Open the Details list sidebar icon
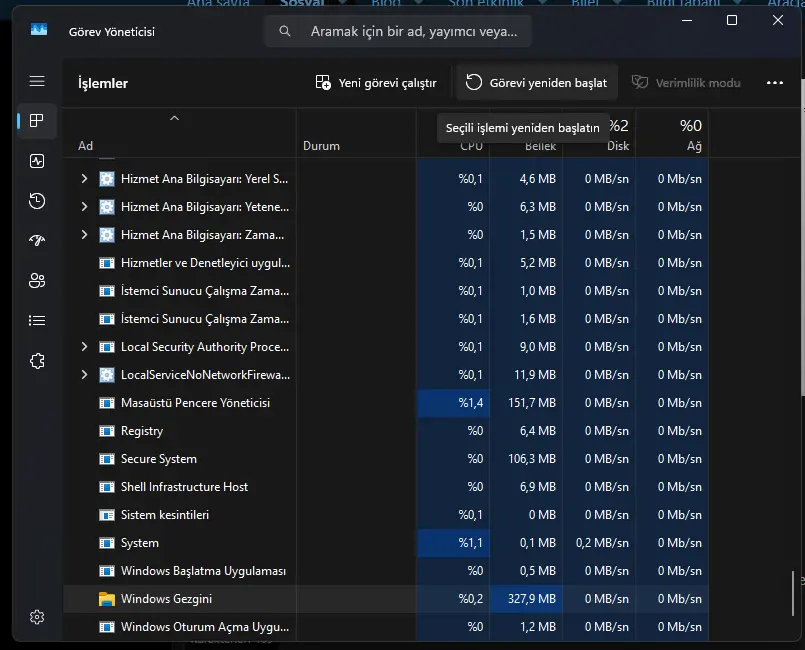This screenshot has width=805, height=650. tap(37, 320)
